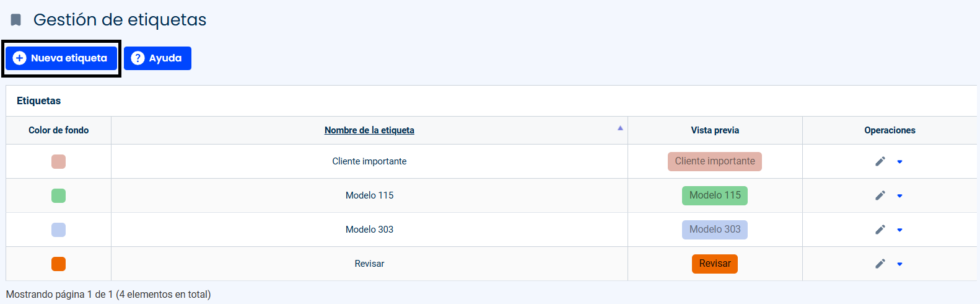Open the Ayuda help button
Image resolution: width=980 pixels, height=304 pixels.
(157, 58)
